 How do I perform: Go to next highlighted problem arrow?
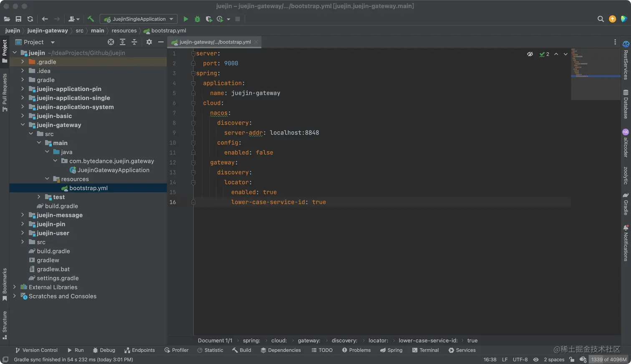point(565,54)
